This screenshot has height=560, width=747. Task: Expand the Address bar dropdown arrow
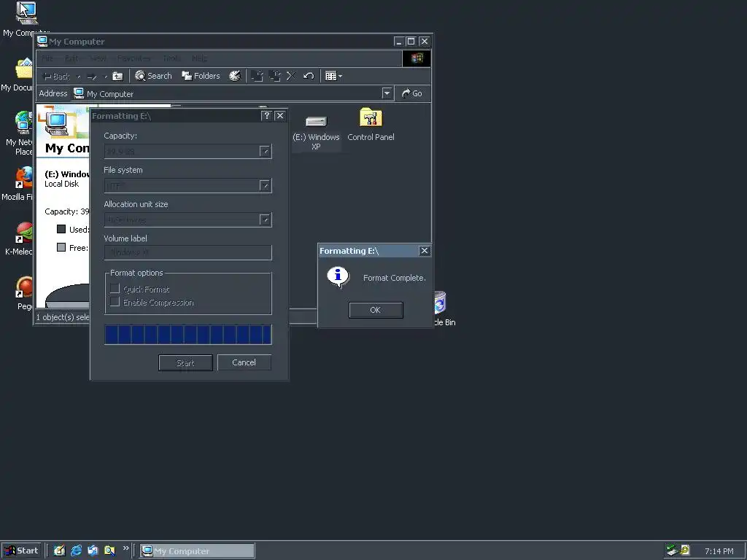coord(387,93)
